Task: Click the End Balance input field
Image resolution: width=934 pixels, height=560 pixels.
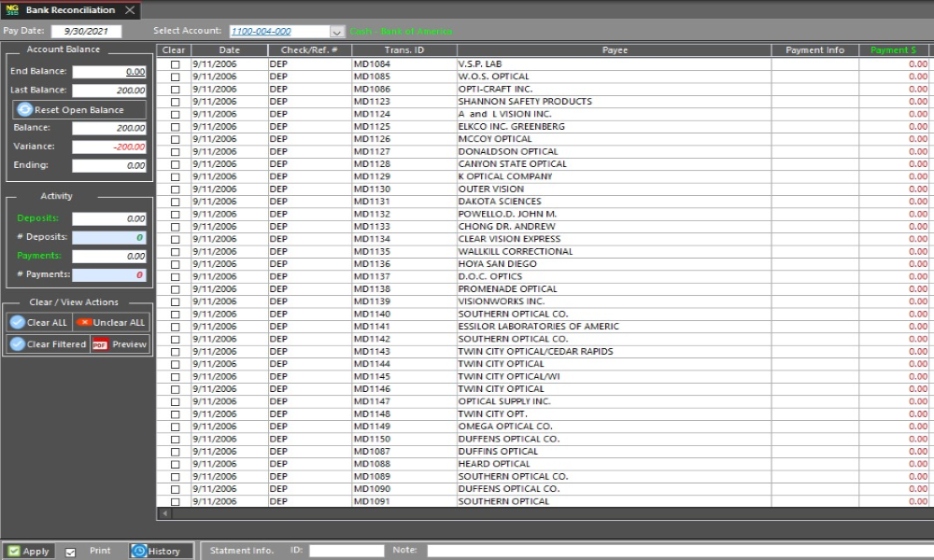Action: click(109, 72)
